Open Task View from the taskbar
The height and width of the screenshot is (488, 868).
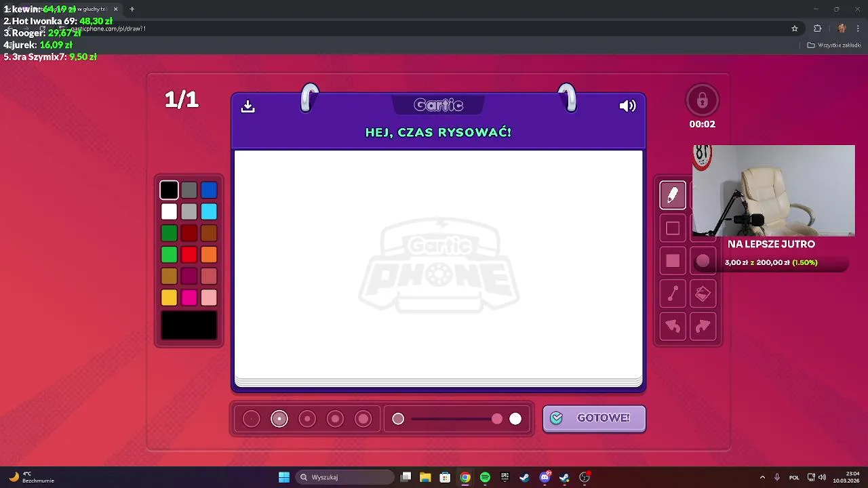pos(406,477)
